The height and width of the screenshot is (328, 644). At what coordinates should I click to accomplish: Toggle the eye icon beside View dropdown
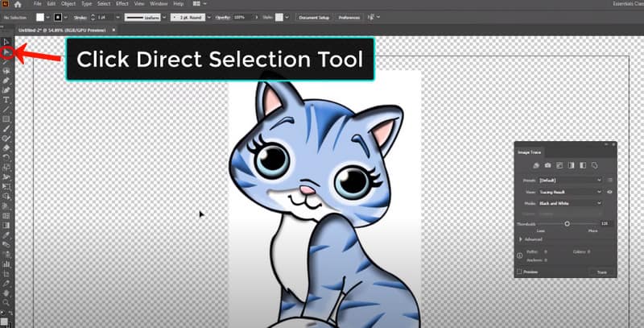point(610,192)
